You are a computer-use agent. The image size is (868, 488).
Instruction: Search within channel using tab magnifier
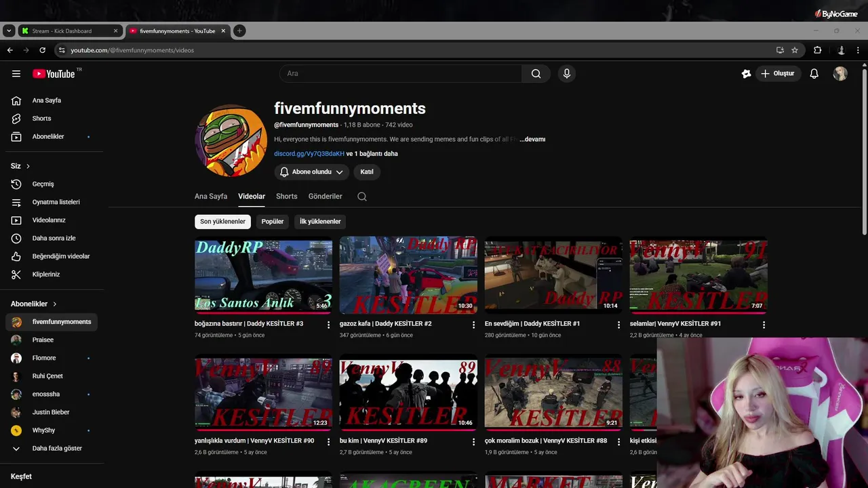click(x=362, y=197)
